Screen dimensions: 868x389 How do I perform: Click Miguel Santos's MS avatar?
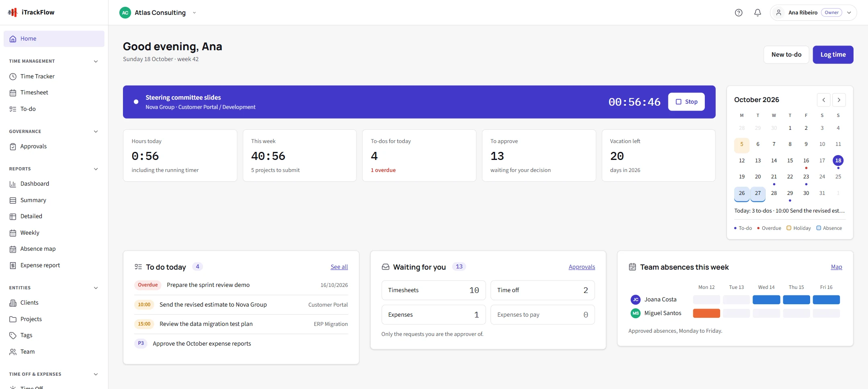click(635, 313)
